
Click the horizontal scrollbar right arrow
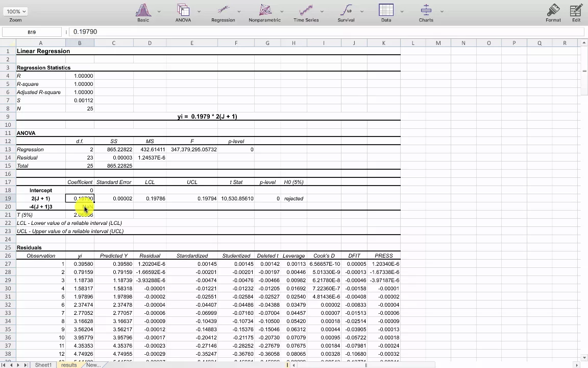(577, 365)
